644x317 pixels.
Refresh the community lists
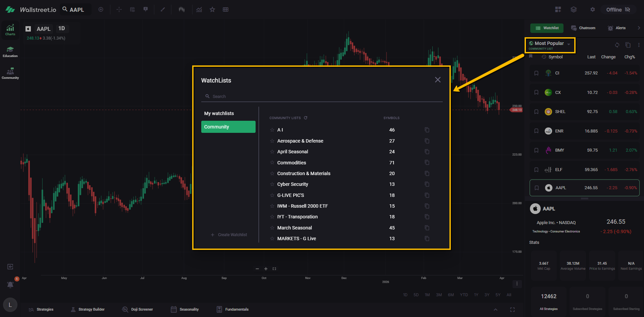(x=306, y=118)
